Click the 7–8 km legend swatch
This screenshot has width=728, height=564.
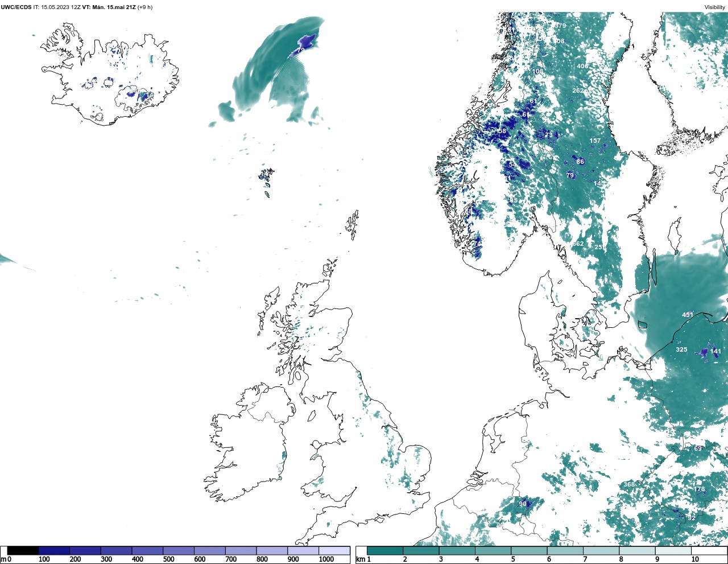click(x=601, y=551)
